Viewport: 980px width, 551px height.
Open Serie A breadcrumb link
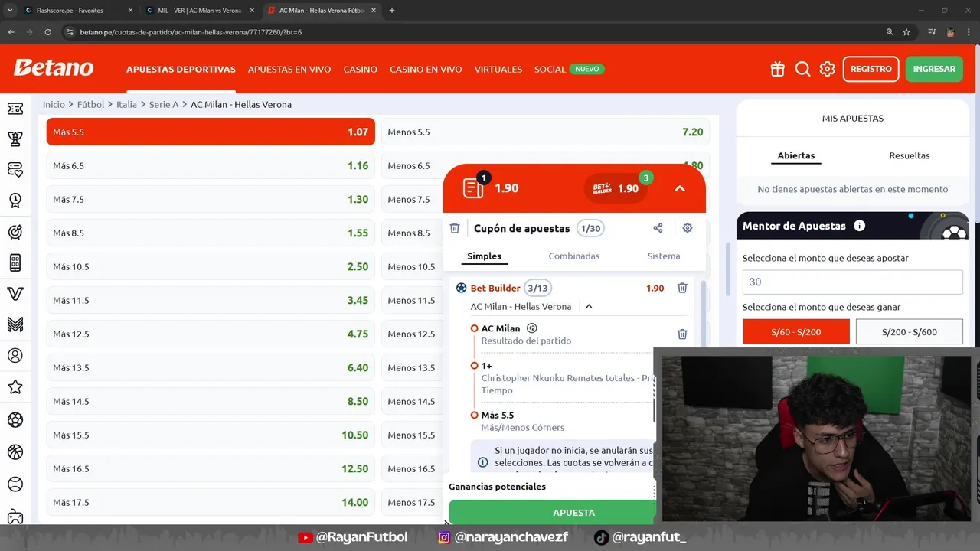pyautogui.click(x=164, y=104)
